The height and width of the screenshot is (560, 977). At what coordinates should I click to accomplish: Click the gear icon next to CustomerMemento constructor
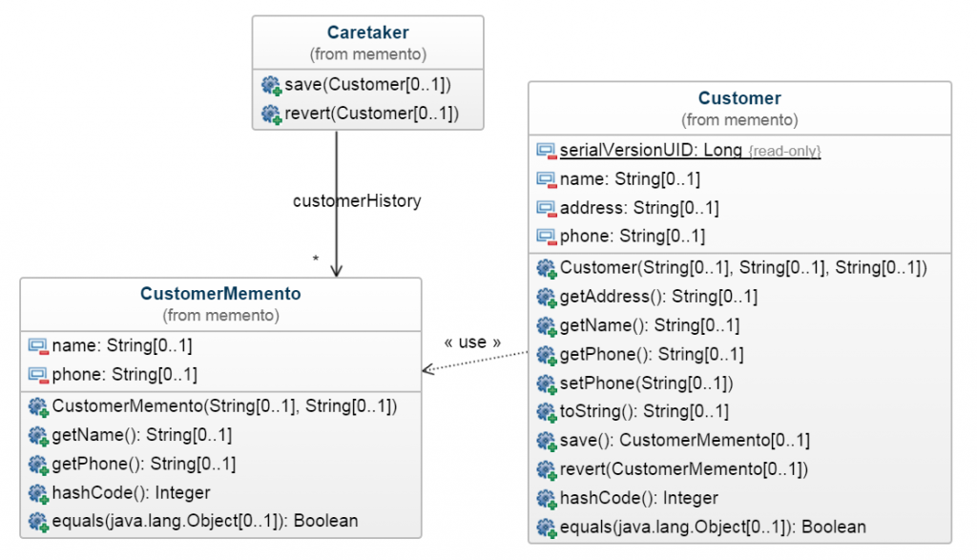coord(38,406)
